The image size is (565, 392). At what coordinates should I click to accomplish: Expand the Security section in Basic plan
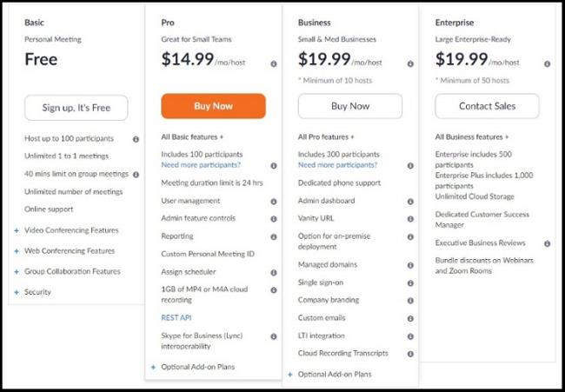coord(37,292)
